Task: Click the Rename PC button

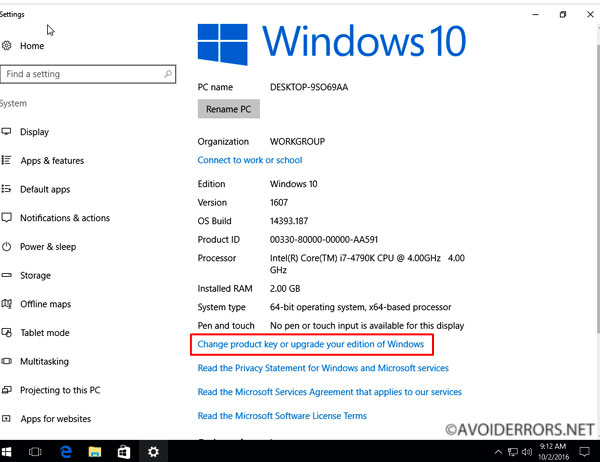Action: 229,109
